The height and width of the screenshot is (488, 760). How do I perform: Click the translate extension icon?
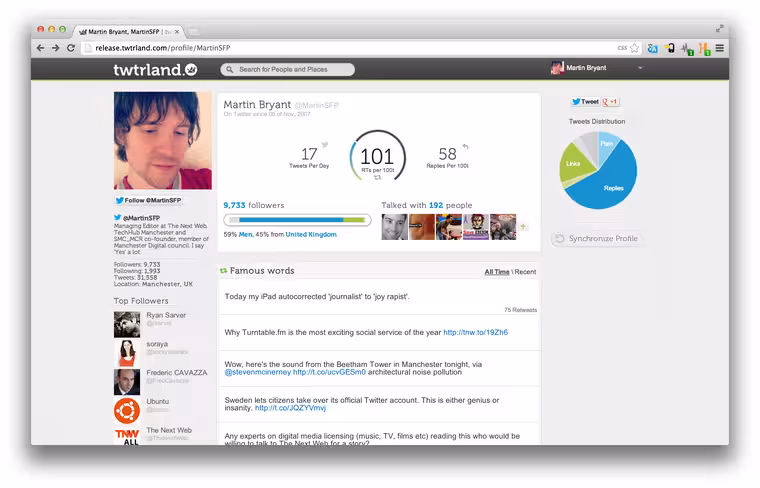(652, 48)
